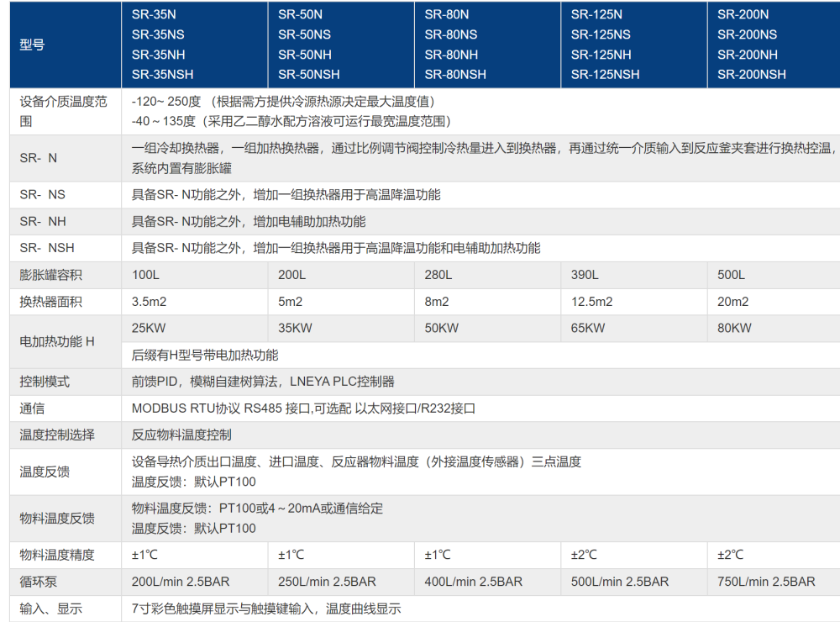Click the 控制模式 row label
840x622 pixels.
[x=39, y=381]
